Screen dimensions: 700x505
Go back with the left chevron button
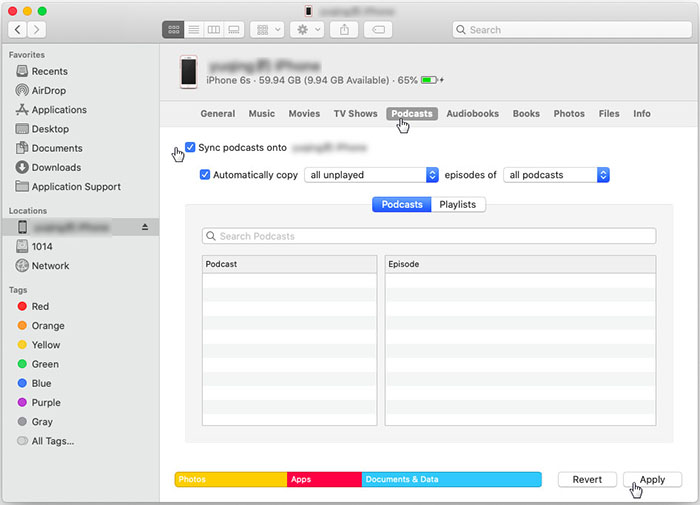(17, 29)
